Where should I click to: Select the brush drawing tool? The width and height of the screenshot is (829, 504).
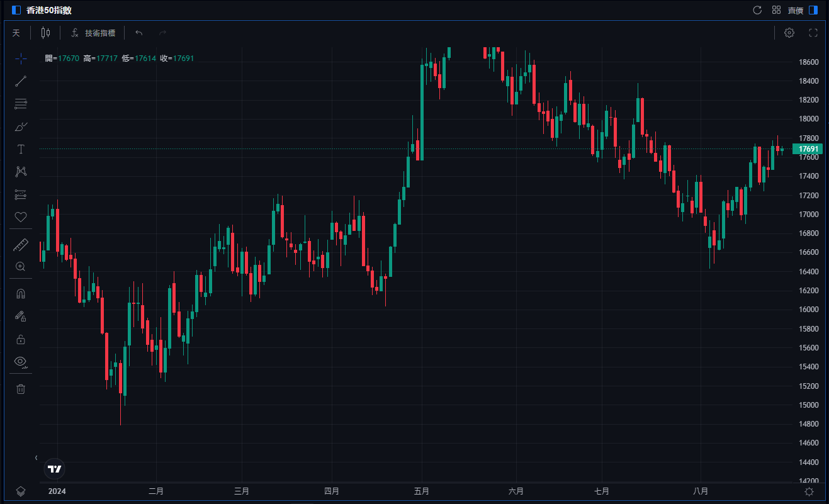21,126
